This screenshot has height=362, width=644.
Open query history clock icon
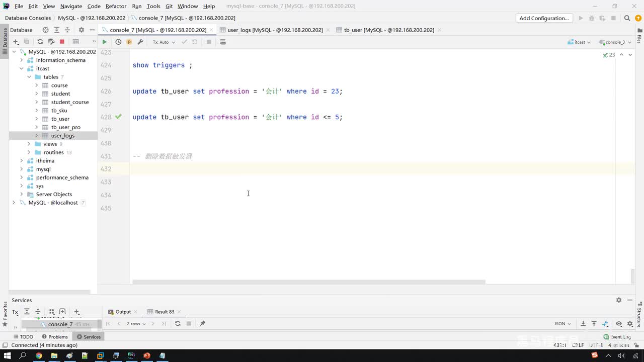coord(118,42)
